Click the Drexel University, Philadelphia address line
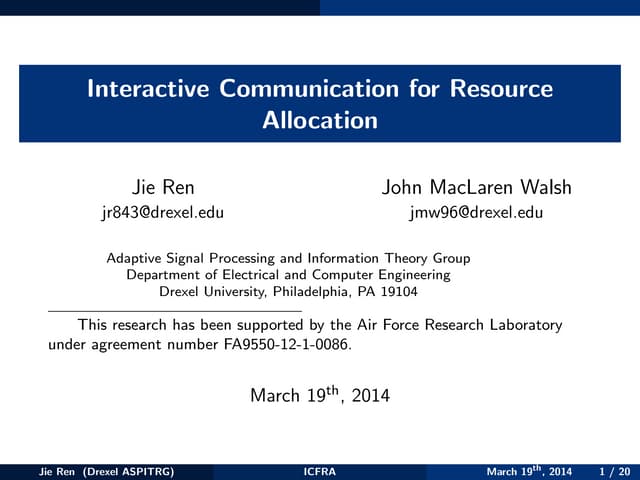Image resolution: width=640 pixels, height=480 pixels. point(288,292)
